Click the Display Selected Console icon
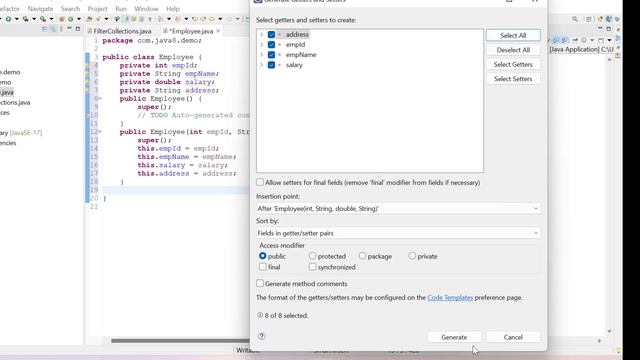Screen dimensions: 640x360 [x=584, y=40]
